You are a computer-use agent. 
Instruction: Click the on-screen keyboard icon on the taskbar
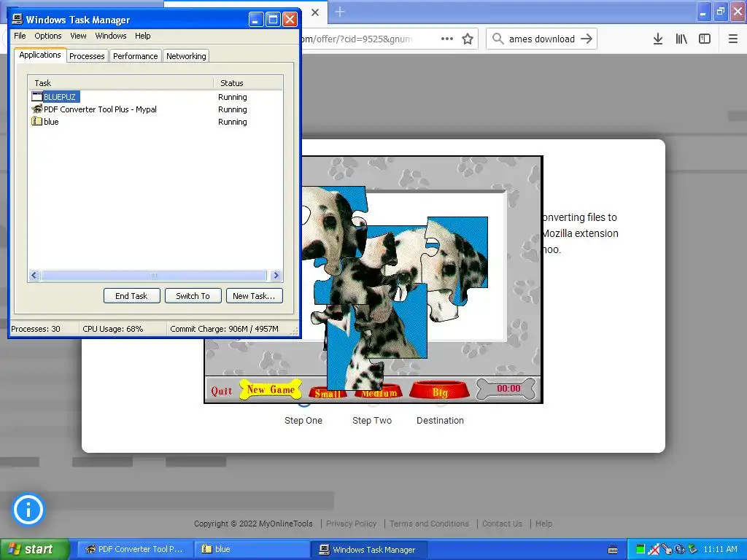click(x=613, y=550)
